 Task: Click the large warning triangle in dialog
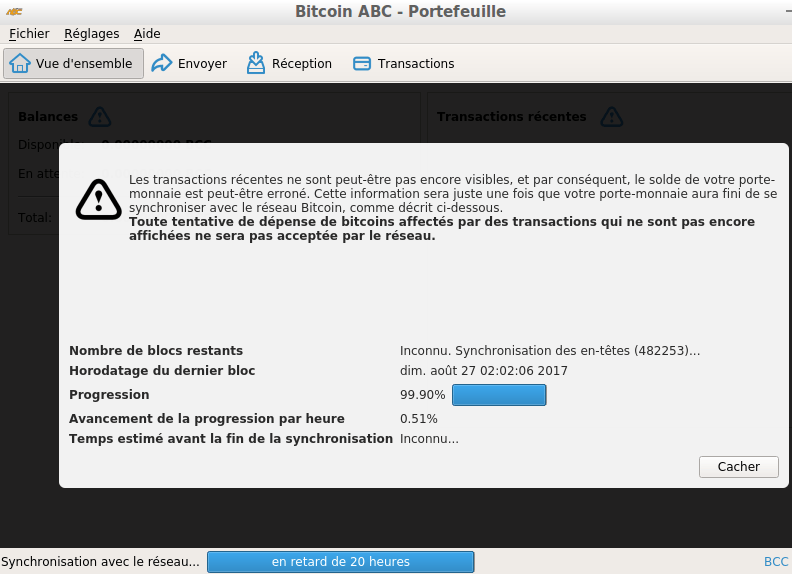[98, 200]
